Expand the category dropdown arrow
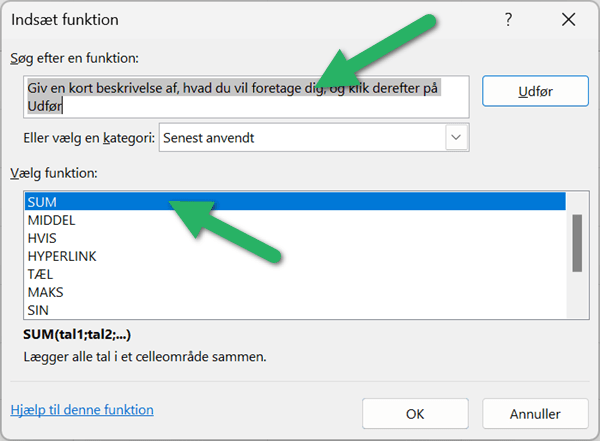600x441 pixels. tap(457, 138)
